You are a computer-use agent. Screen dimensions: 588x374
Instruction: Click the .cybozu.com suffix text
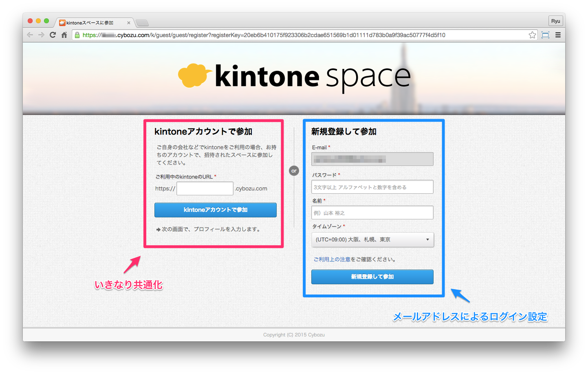coord(251,188)
